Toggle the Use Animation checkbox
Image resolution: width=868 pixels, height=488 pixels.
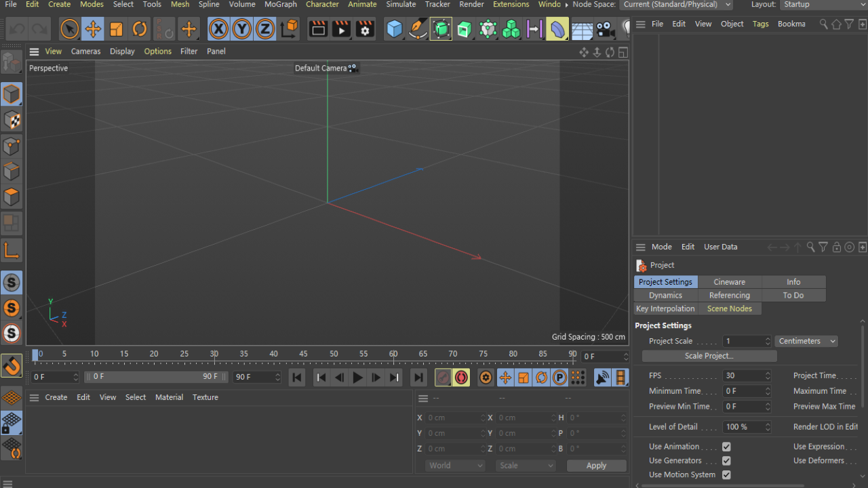tap(726, 446)
